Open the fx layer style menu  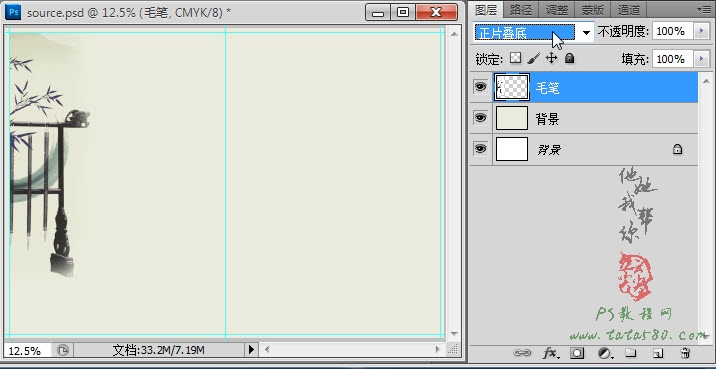coord(550,353)
